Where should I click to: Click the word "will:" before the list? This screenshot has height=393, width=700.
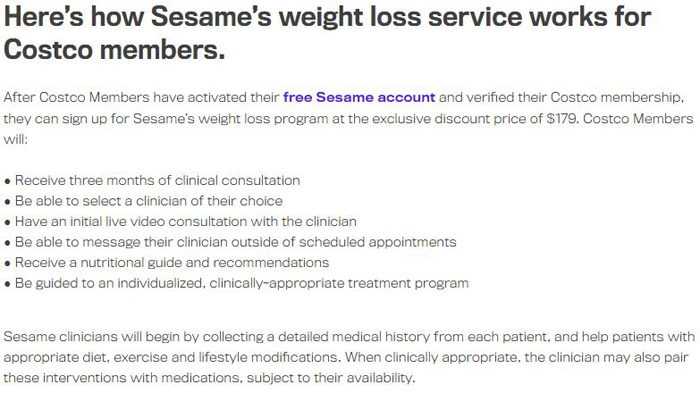click(16, 139)
